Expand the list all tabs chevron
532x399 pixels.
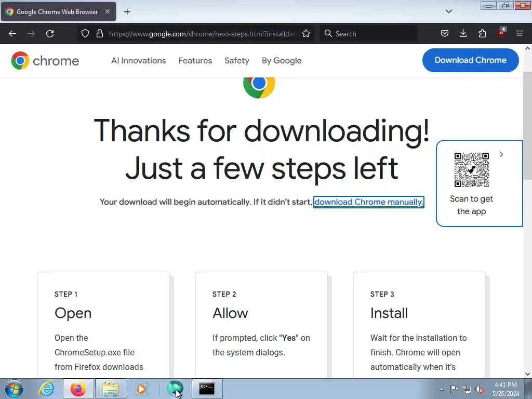448,11
